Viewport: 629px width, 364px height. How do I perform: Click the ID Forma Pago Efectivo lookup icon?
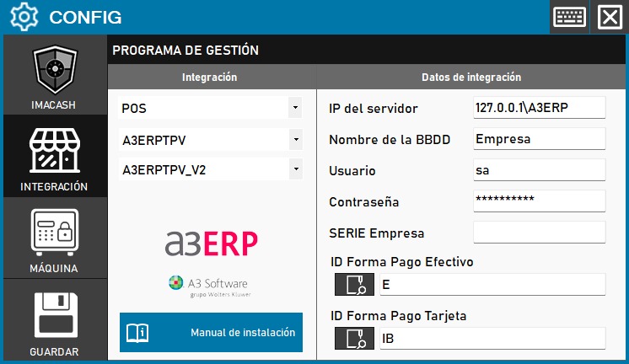(x=354, y=285)
